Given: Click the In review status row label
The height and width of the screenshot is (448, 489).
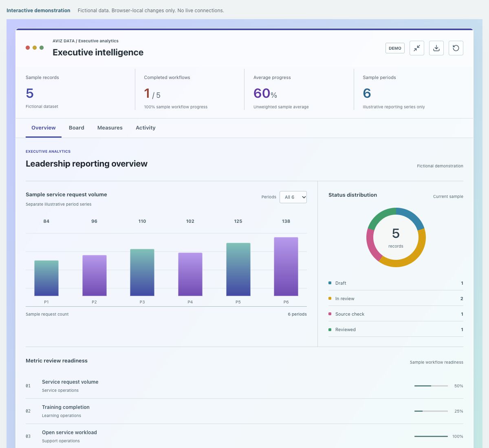Looking at the screenshot, I should (345, 299).
